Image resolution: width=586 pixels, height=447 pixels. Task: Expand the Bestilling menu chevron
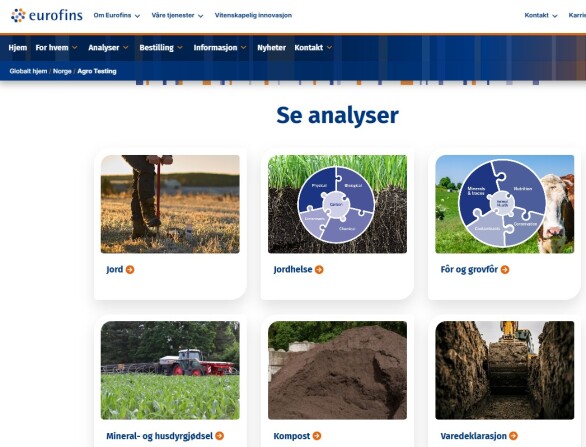[180, 47]
